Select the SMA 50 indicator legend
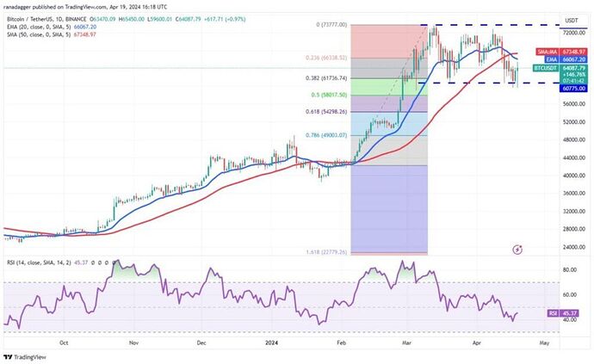 [52, 34]
